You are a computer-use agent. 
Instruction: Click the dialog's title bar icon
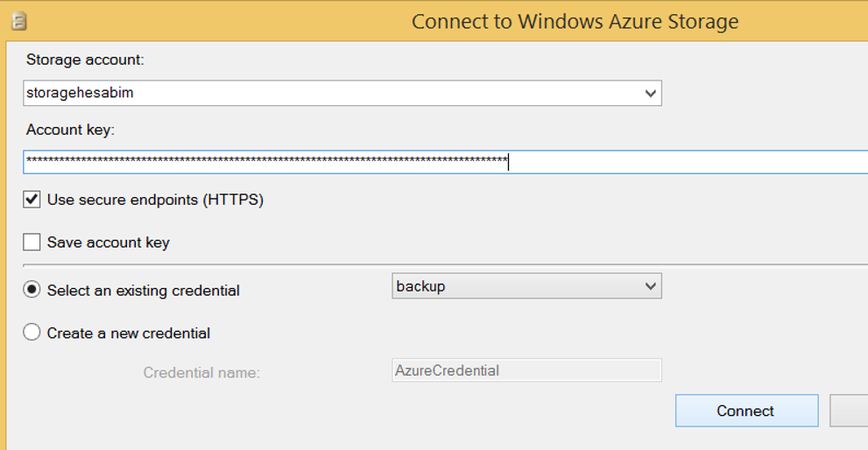click(x=18, y=22)
